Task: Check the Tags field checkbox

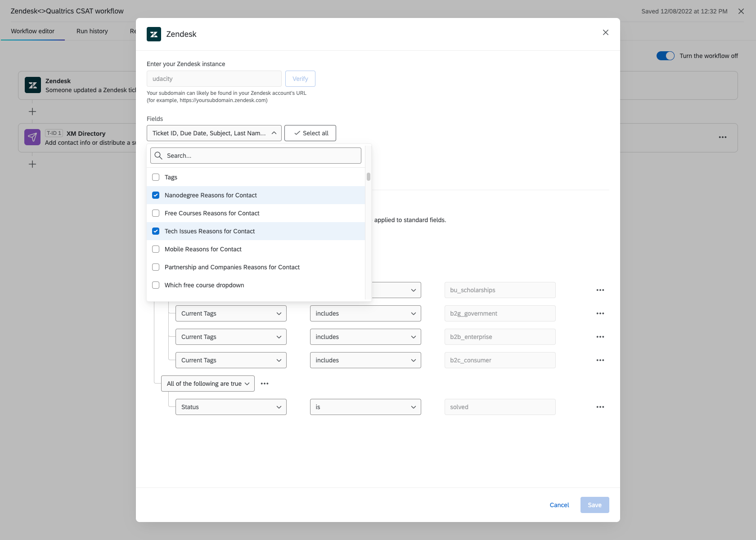Action: point(156,177)
